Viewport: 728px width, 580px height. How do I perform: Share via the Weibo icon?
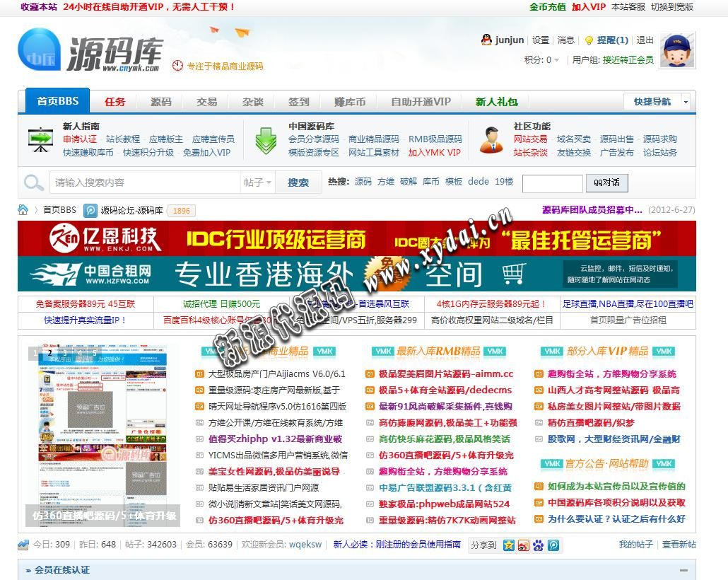[524, 545]
